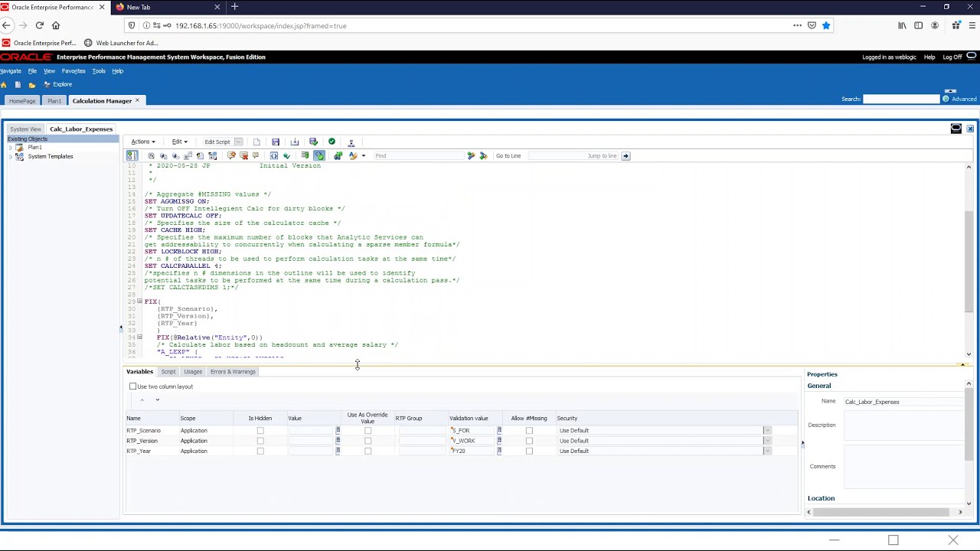Open the Navigate menu

click(10, 71)
